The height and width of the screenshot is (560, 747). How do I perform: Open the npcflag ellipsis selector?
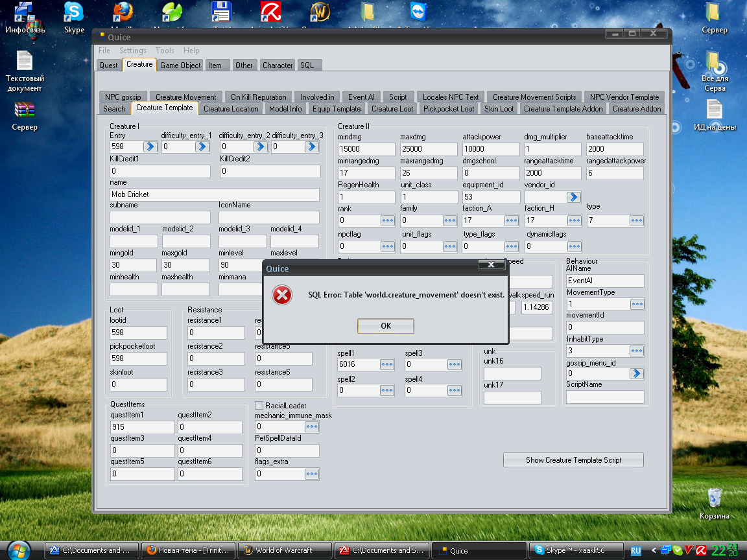point(387,246)
